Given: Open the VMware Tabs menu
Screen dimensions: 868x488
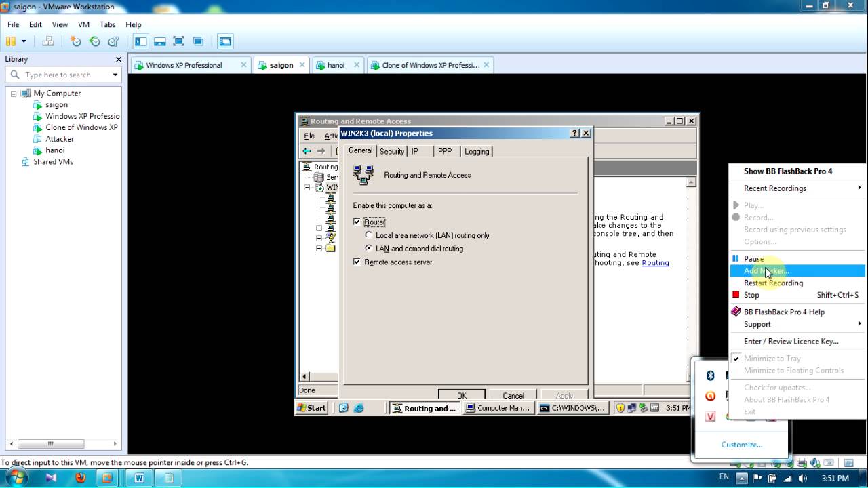Looking at the screenshot, I should [x=107, y=24].
